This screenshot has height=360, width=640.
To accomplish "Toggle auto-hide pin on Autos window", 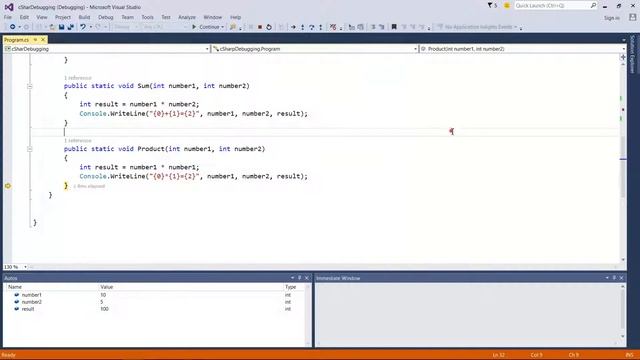I will pos(300,278).
